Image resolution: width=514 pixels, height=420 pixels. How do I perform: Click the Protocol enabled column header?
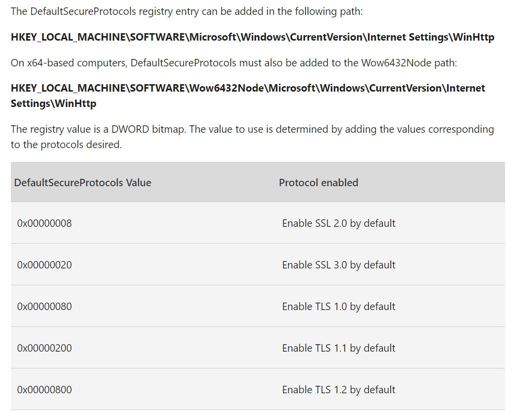tap(318, 183)
